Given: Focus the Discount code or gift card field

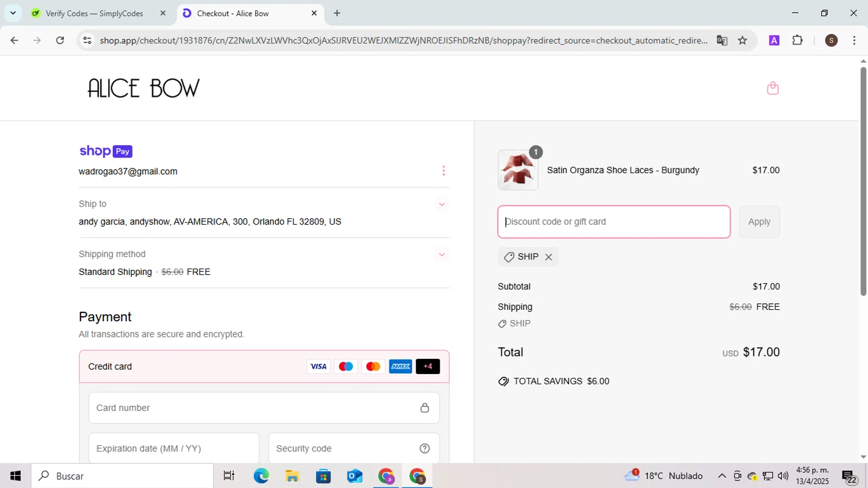Looking at the screenshot, I should click(x=614, y=222).
